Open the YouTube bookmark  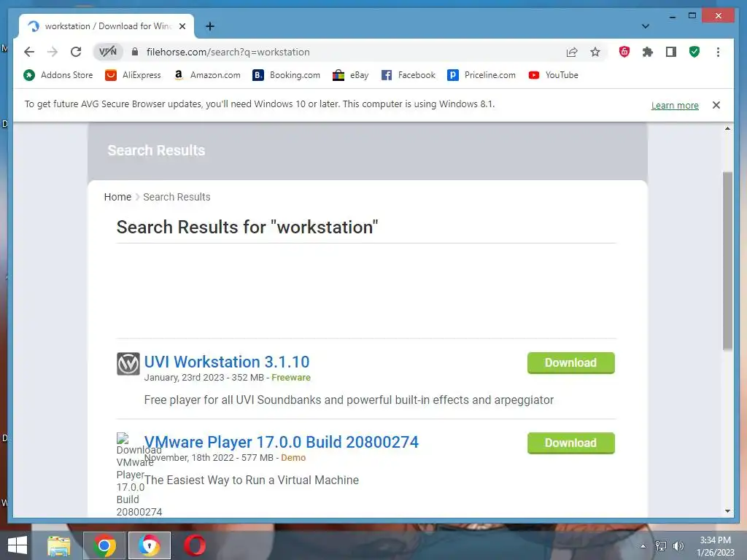tap(554, 75)
